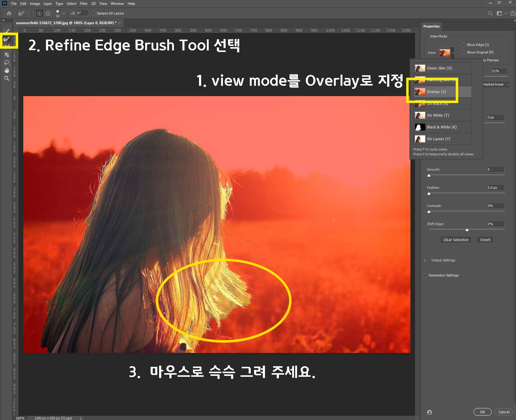
Task: Open the Window menu
Action: point(117,4)
